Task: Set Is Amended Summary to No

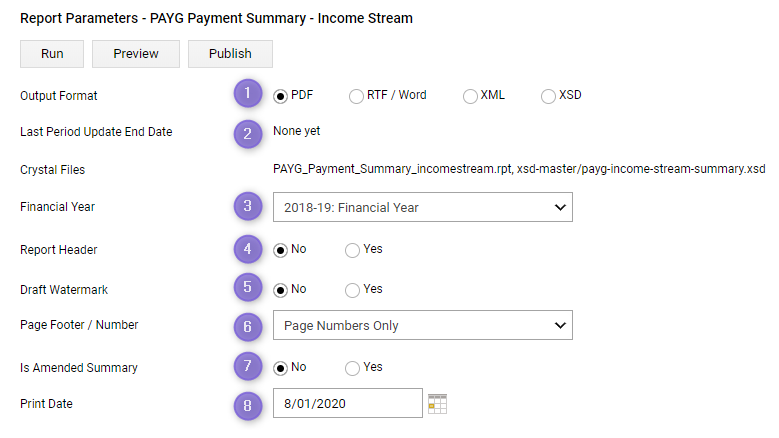Action: tap(280, 368)
